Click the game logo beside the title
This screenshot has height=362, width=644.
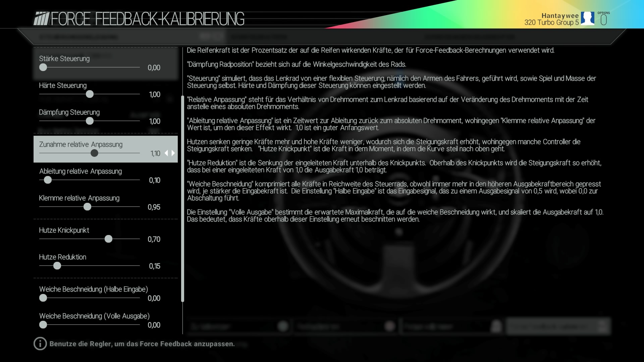pyautogui.click(x=42, y=19)
